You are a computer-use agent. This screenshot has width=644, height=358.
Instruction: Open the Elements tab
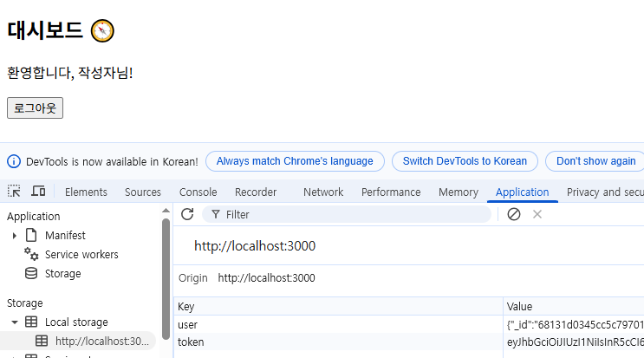86,192
